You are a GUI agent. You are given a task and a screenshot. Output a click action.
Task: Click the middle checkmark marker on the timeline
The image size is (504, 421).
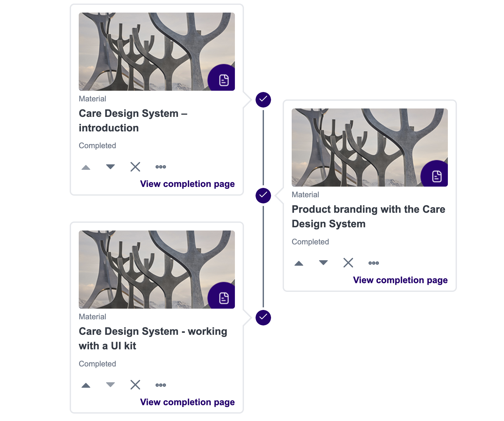coord(263,195)
